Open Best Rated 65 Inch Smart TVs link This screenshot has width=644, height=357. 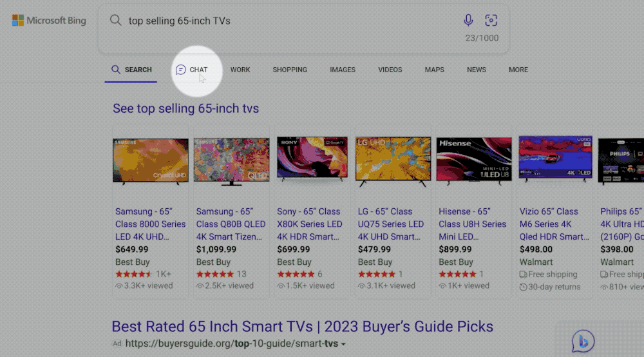click(303, 327)
